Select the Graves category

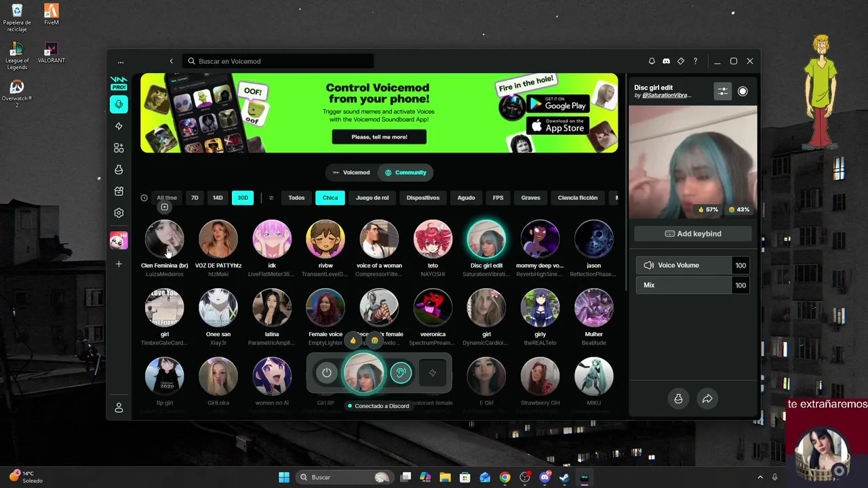530,198
